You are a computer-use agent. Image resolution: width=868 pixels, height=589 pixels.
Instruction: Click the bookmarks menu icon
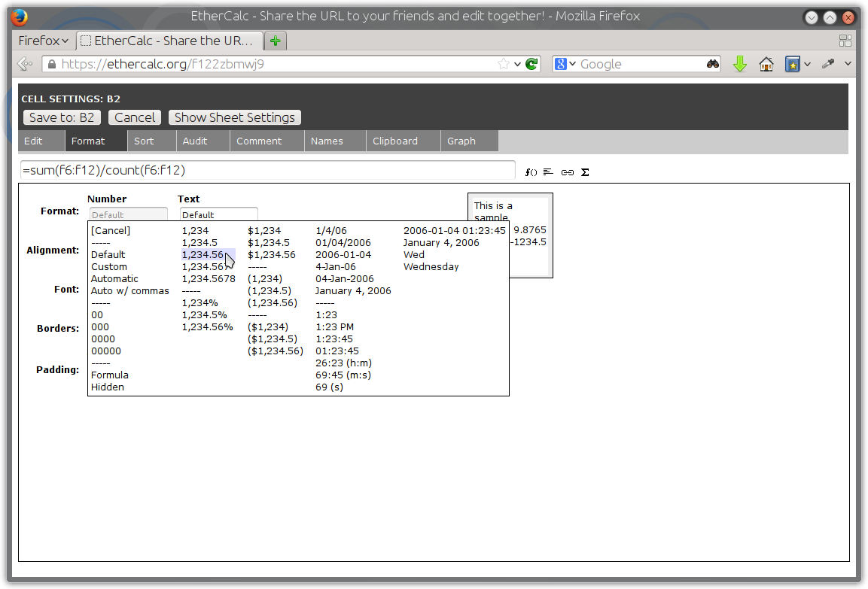click(x=793, y=64)
